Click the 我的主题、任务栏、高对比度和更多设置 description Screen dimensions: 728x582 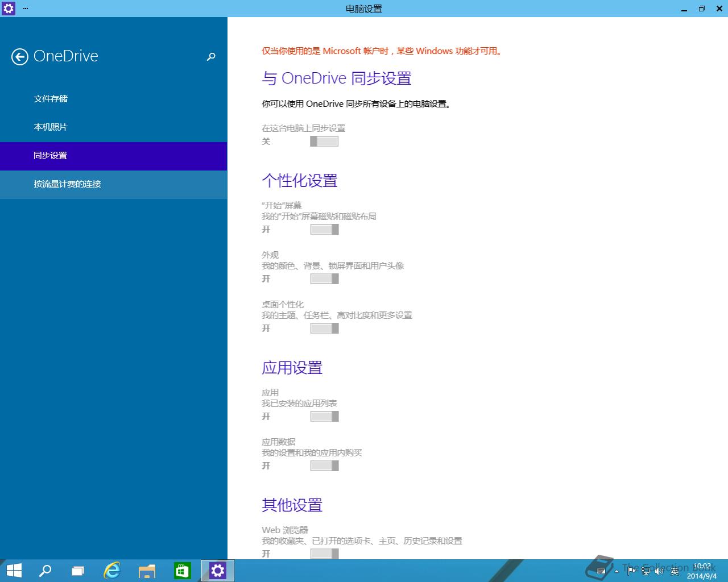(x=337, y=315)
